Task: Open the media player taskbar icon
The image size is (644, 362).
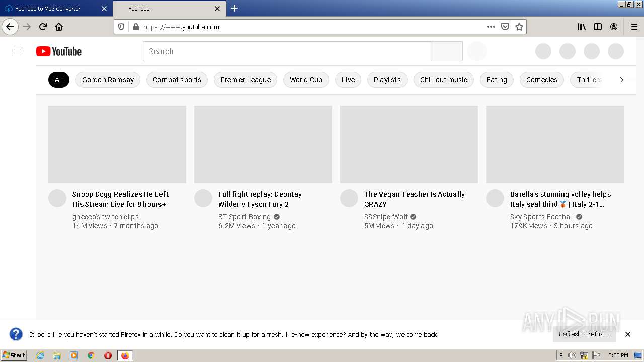Action: click(x=74, y=355)
